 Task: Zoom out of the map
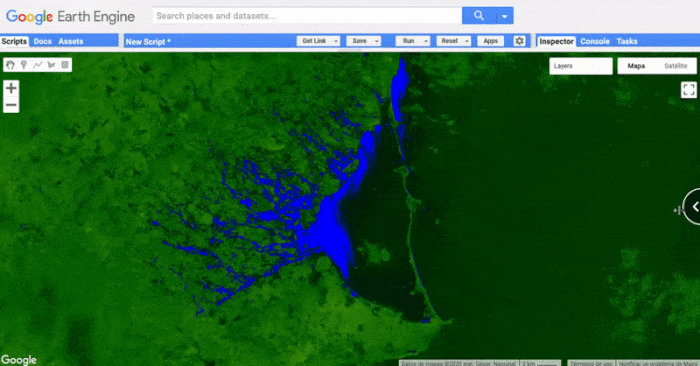(11, 105)
